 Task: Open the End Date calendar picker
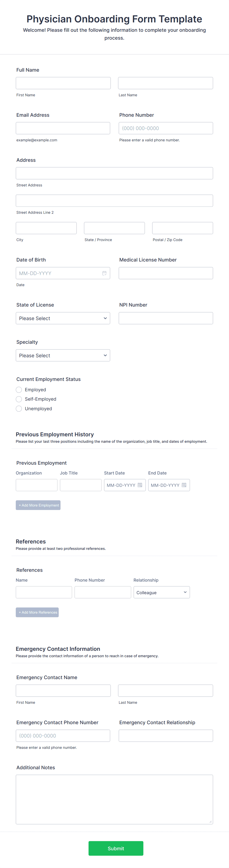coord(184,485)
